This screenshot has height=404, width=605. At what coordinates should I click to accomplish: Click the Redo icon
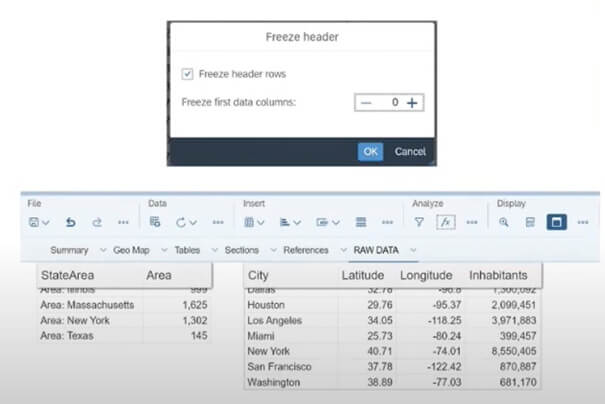pyautogui.click(x=97, y=222)
